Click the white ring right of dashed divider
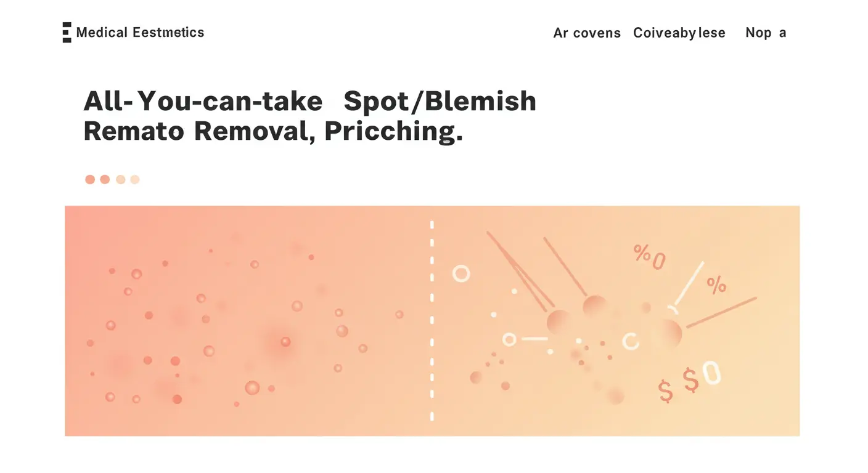 tap(461, 273)
